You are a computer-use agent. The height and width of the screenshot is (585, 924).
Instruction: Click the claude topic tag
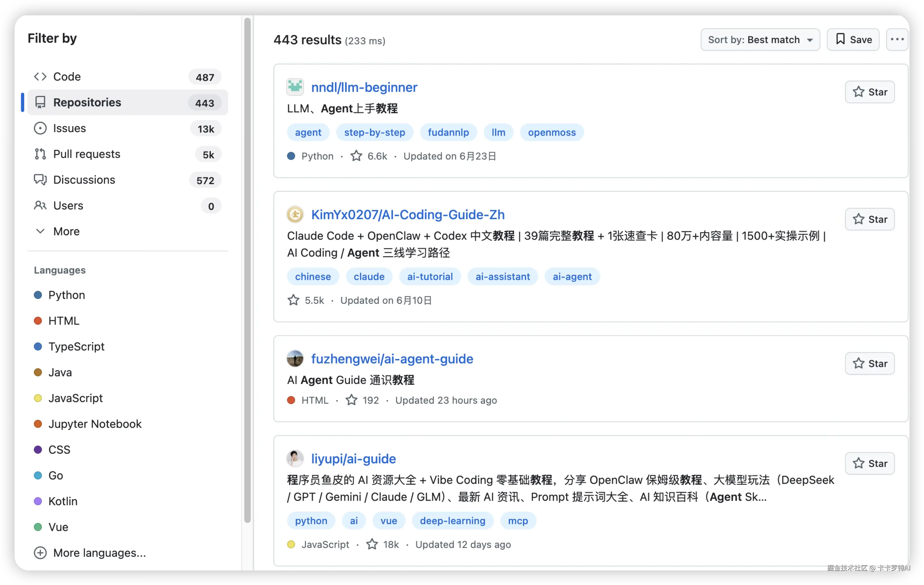click(369, 277)
